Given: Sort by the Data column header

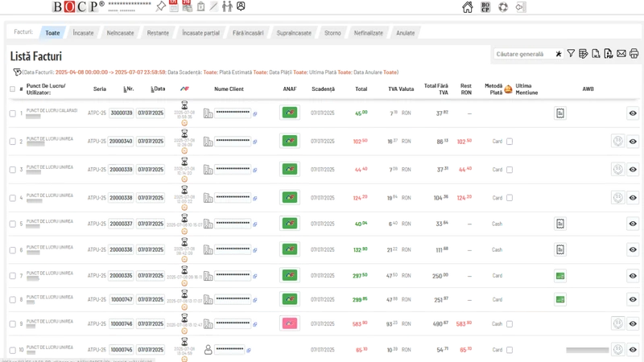Looking at the screenshot, I should [x=158, y=88].
